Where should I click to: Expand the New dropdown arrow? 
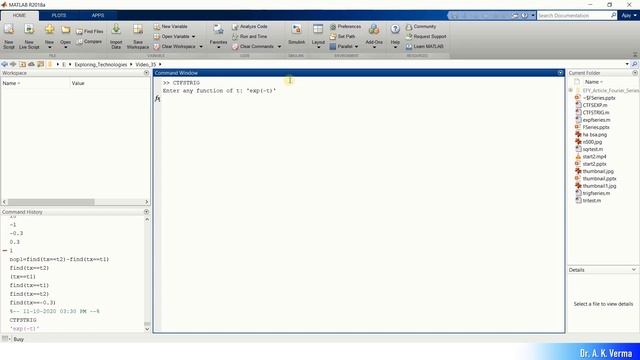[x=49, y=47]
